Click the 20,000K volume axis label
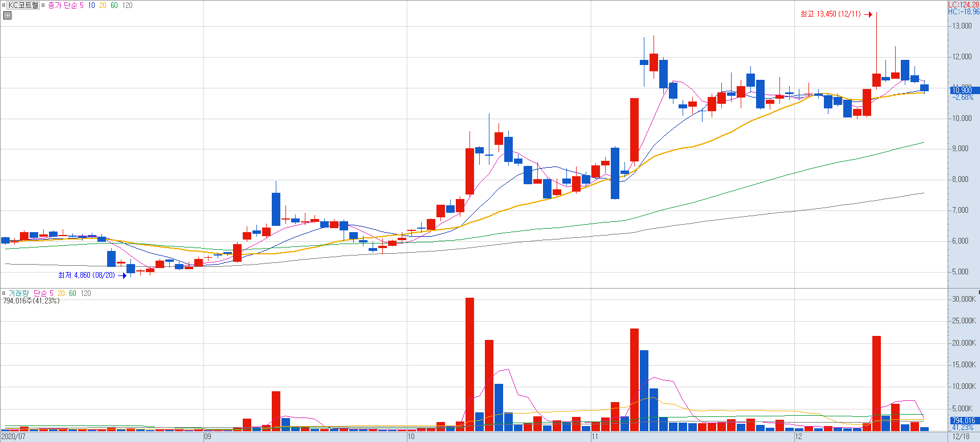Image resolution: width=980 pixels, height=442 pixels. 964,343
